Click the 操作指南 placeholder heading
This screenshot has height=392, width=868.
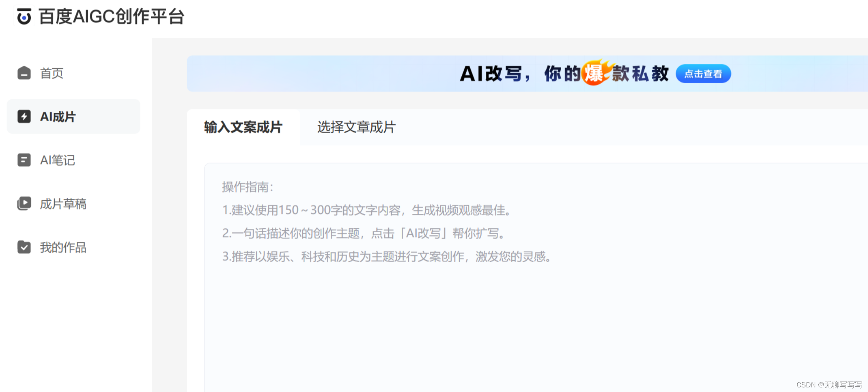tap(248, 187)
